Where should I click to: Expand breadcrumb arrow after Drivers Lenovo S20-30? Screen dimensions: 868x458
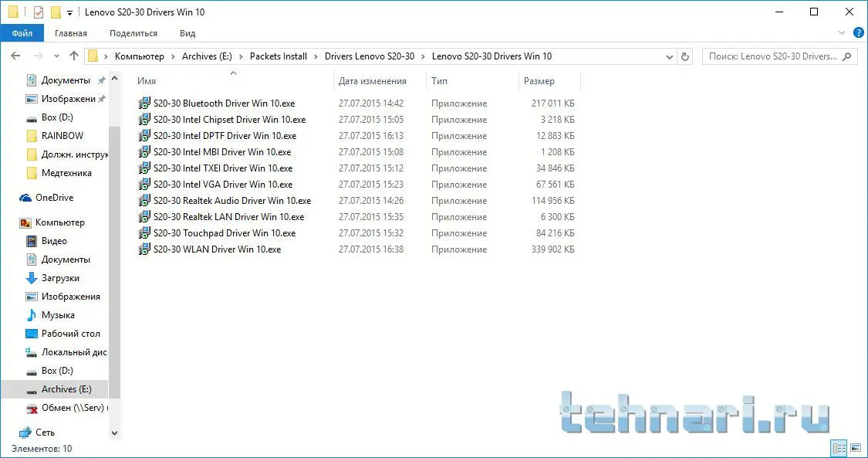click(424, 56)
